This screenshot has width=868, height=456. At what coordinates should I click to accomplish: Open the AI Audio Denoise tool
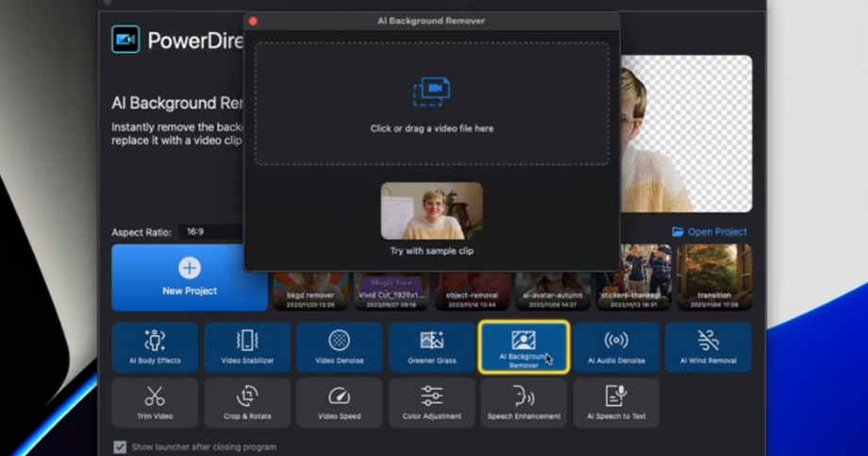pyautogui.click(x=616, y=346)
